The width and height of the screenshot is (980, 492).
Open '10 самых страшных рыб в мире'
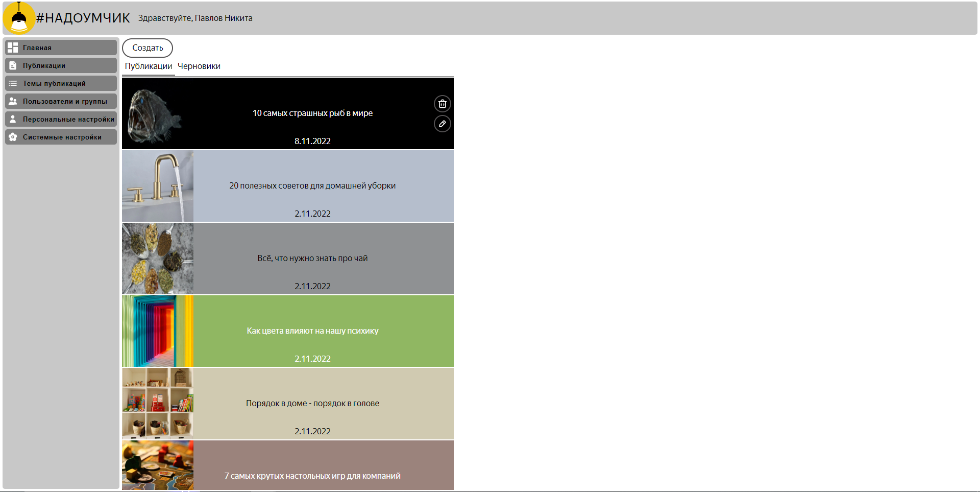click(312, 113)
